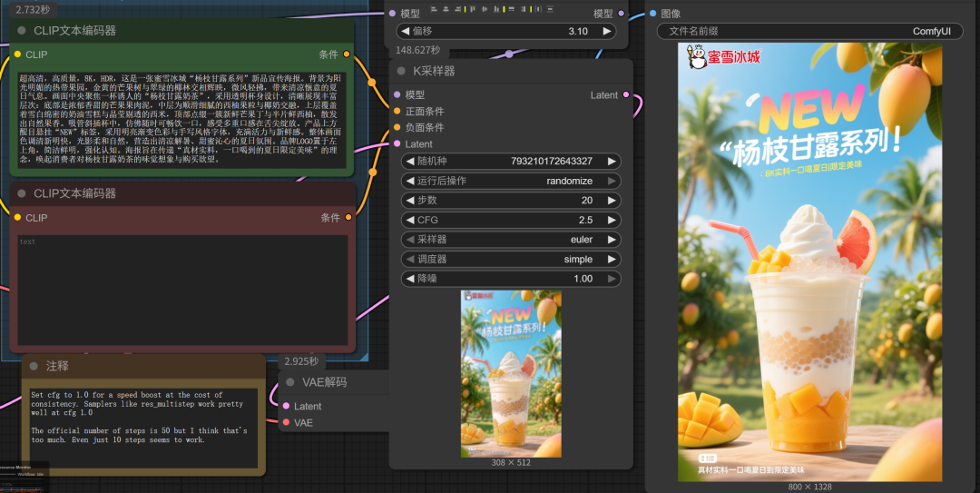
Task: Click the 条件 output slot on the green encoder node
Action: coord(347,54)
